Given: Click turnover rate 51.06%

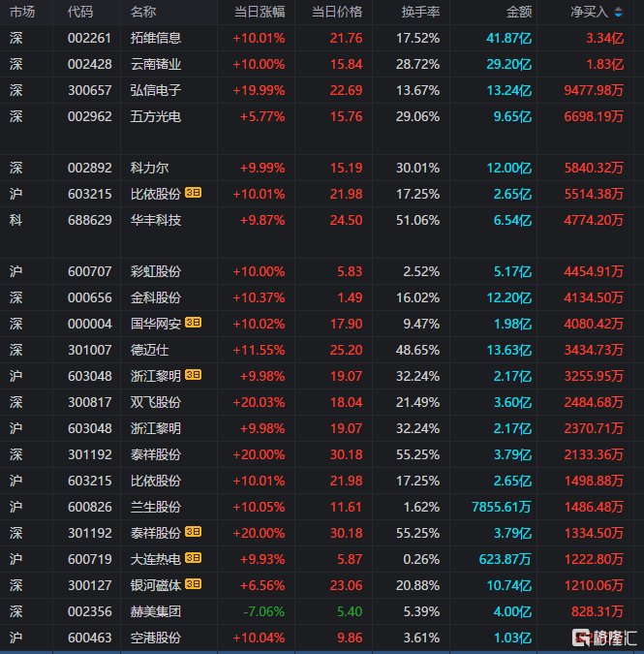Looking at the screenshot, I should 417,220.
